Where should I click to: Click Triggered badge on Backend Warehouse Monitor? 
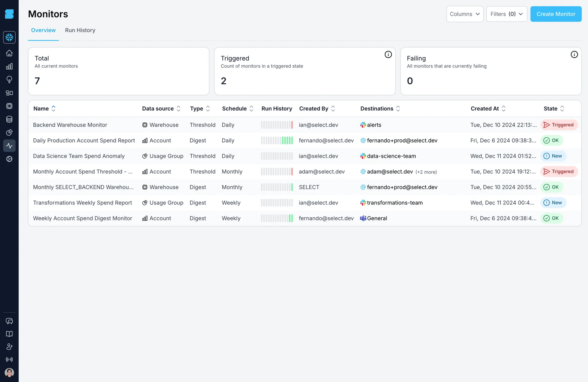click(x=559, y=125)
